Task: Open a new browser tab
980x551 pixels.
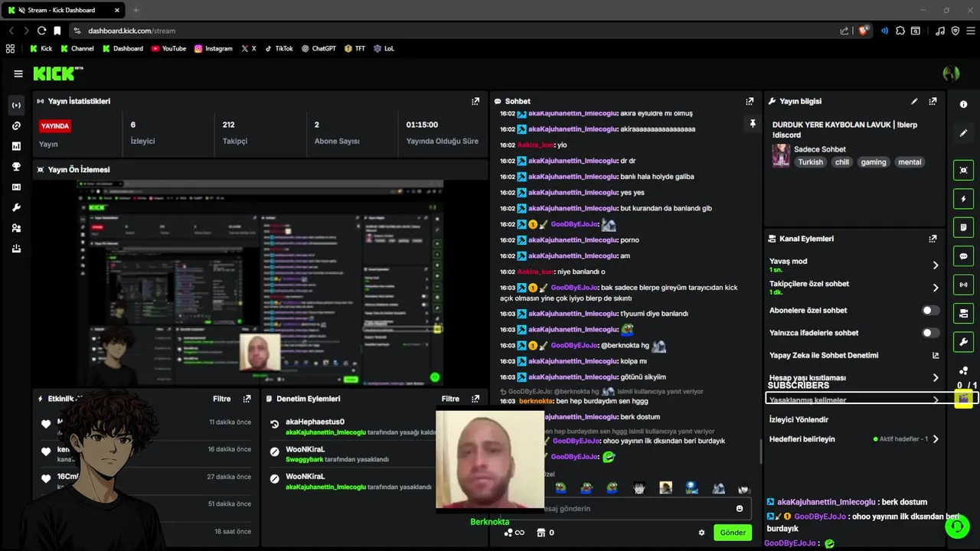Action: coord(136,10)
